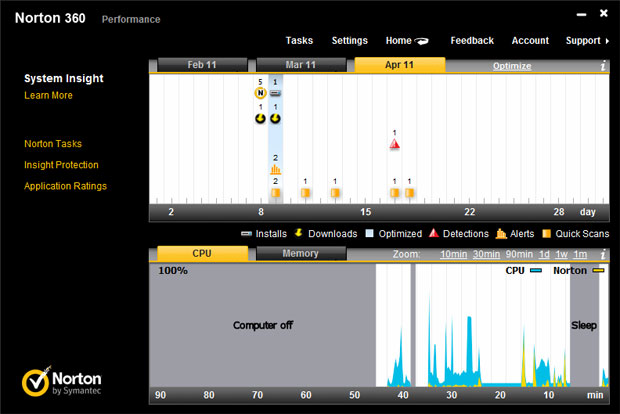Open info icon beside Optimize

[x=603, y=66]
